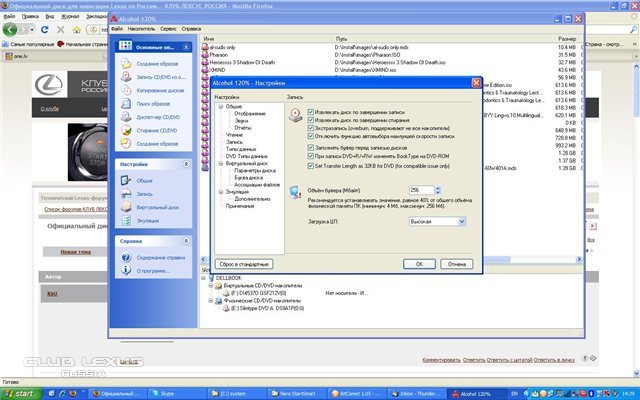Stop page loading in Firefox
This screenshot has width=640, height=400.
pyautogui.click(x=60, y=29)
